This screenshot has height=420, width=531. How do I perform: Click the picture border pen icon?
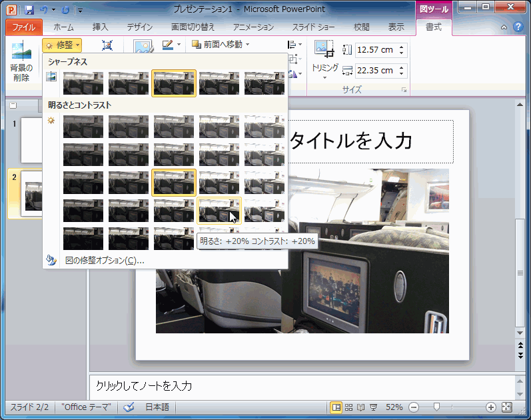click(x=168, y=45)
